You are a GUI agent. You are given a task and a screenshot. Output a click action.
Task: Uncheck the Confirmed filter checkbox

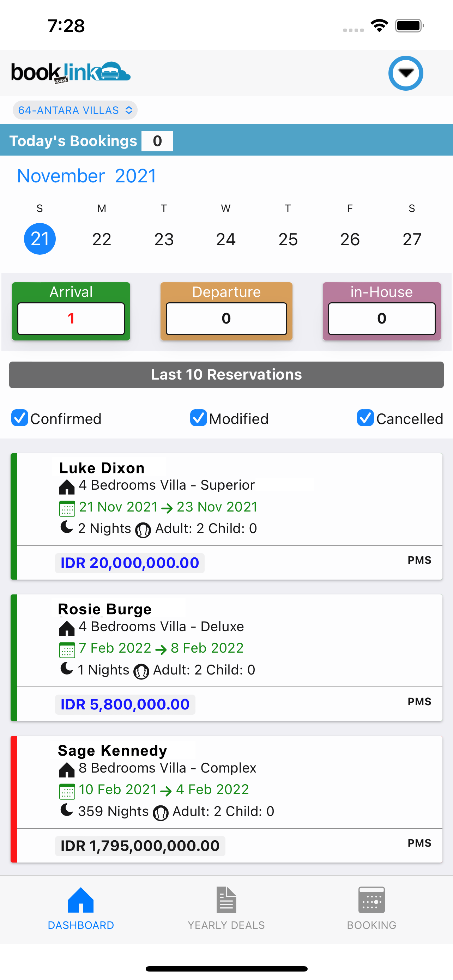(20, 418)
